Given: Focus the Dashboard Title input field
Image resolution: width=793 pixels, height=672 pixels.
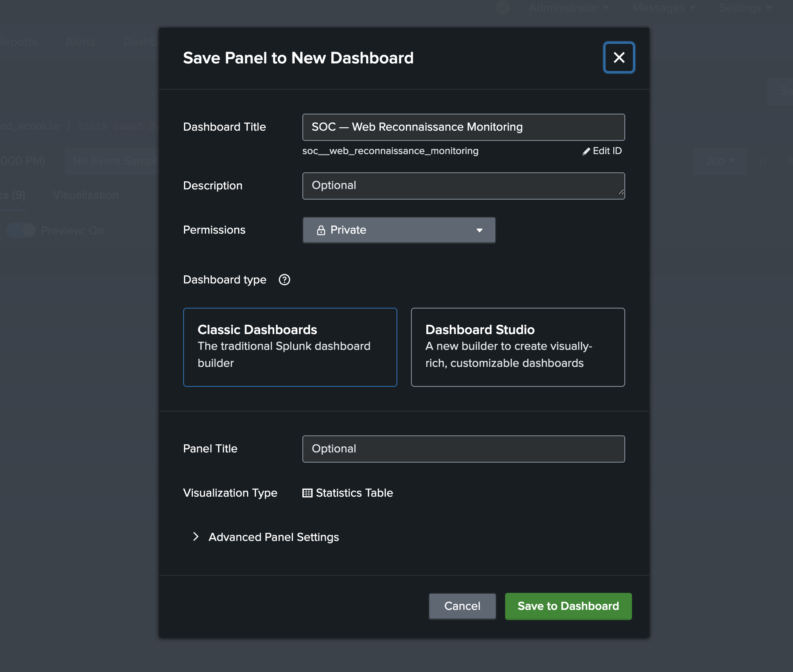Looking at the screenshot, I should pyautogui.click(x=463, y=127).
